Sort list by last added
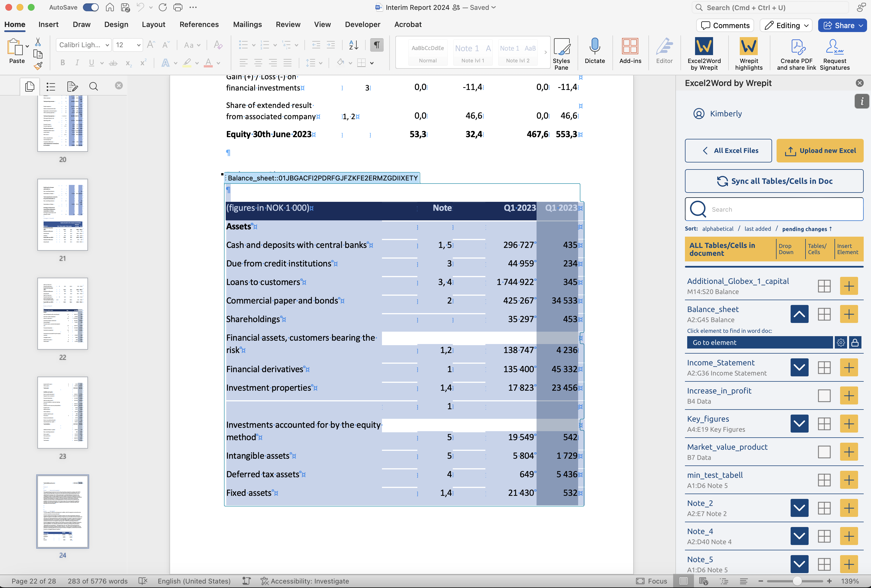This screenshot has height=588, width=871. (x=757, y=229)
